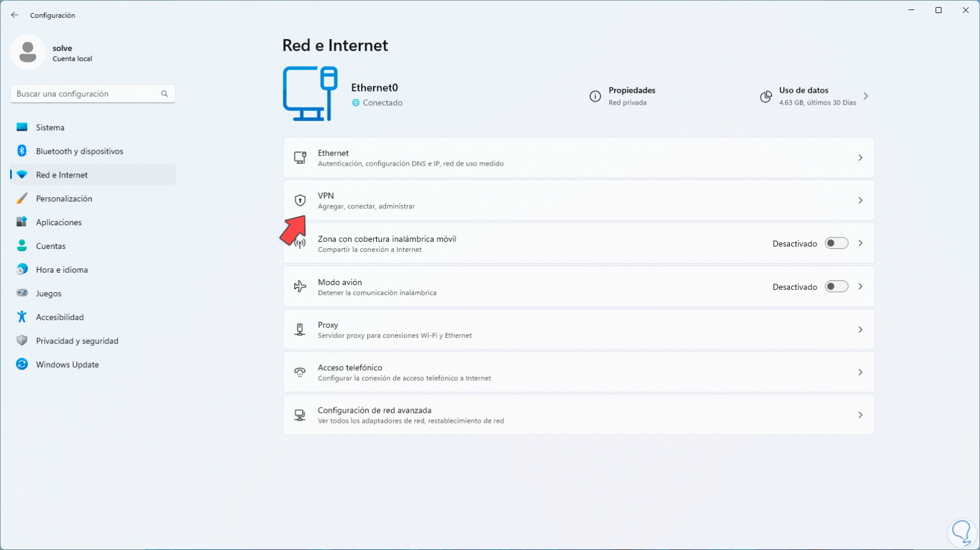This screenshot has height=550, width=980.
Task: Select Personalización in the sidebar
Action: (93, 198)
